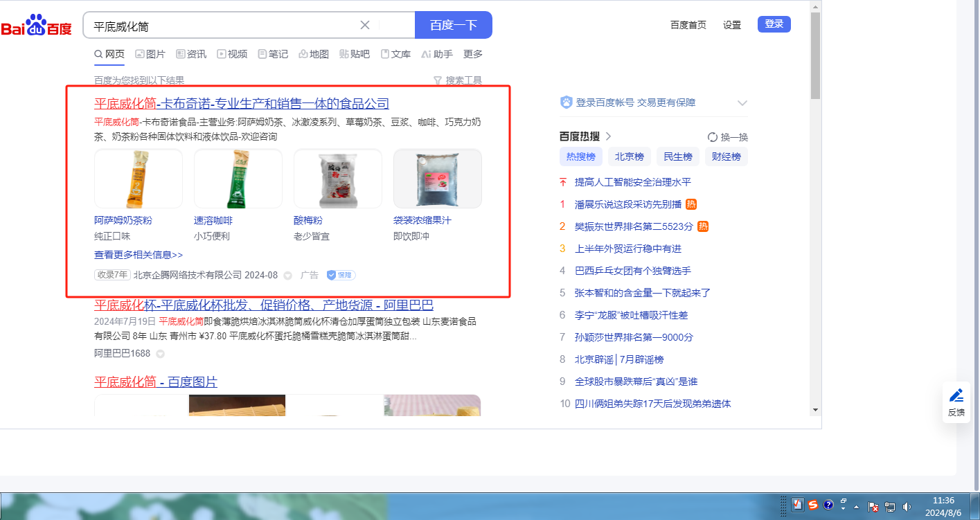
Task: Click the 百度一下 search button
Action: tap(454, 25)
